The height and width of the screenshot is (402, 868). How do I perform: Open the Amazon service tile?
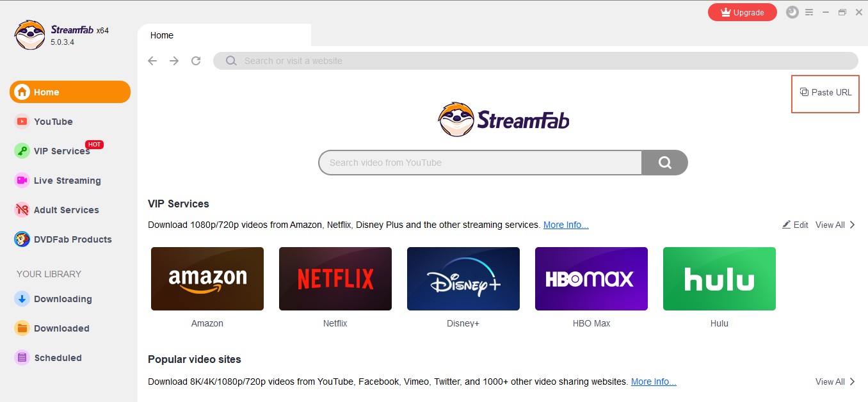click(207, 278)
